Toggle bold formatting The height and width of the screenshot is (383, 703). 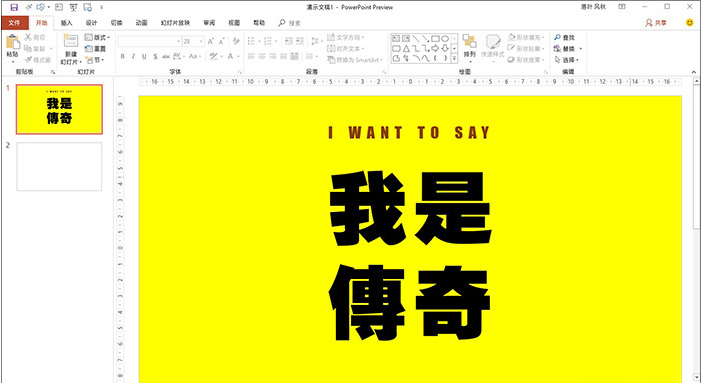pos(122,56)
